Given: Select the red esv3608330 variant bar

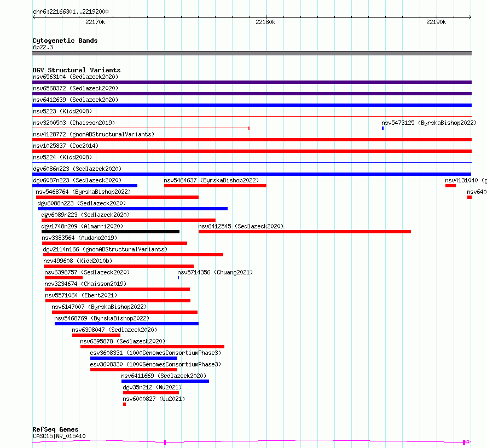Looking at the screenshot, I should click(x=134, y=370).
